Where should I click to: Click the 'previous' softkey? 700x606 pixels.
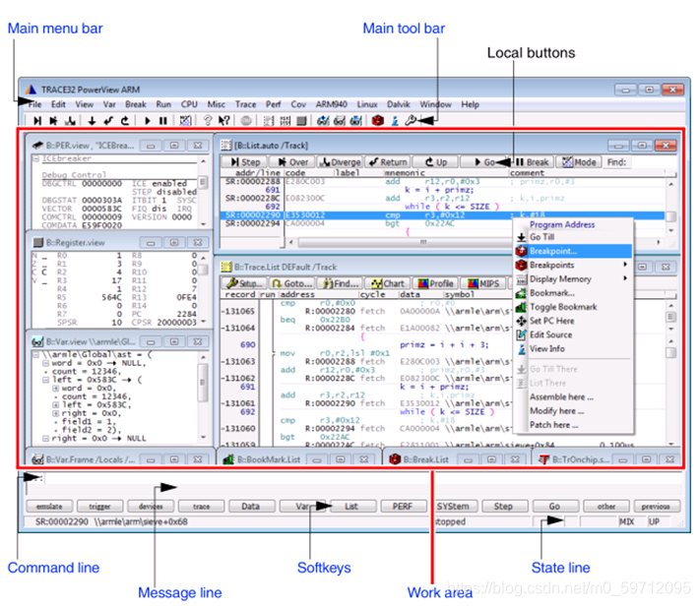[656, 506]
